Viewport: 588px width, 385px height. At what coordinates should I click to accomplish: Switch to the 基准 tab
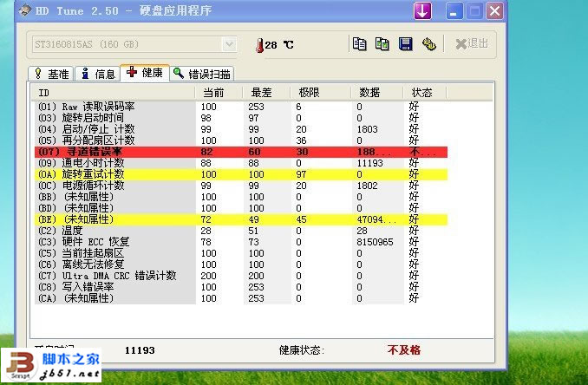52,74
